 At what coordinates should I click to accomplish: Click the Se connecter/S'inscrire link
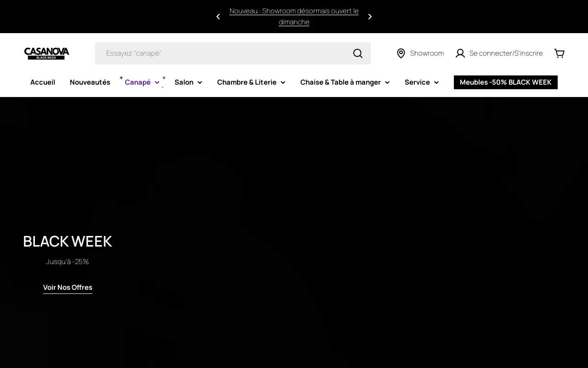pyautogui.click(x=506, y=53)
